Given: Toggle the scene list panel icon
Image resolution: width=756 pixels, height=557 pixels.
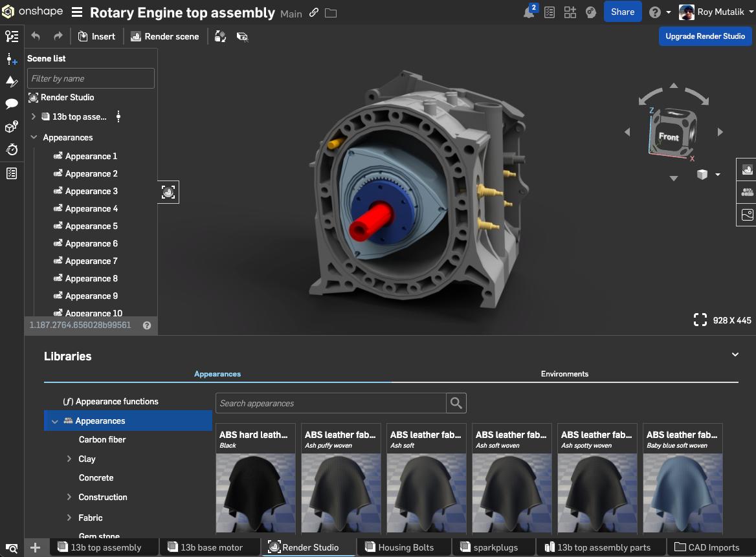Looking at the screenshot, I should coord(12,36).
